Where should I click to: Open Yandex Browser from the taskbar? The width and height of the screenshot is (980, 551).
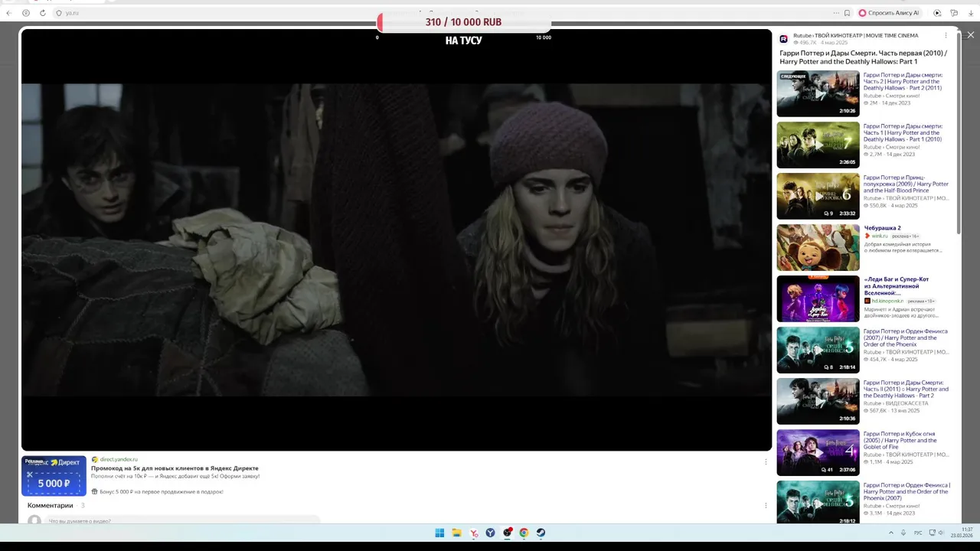pyautogui.click(x=491, y=533)
